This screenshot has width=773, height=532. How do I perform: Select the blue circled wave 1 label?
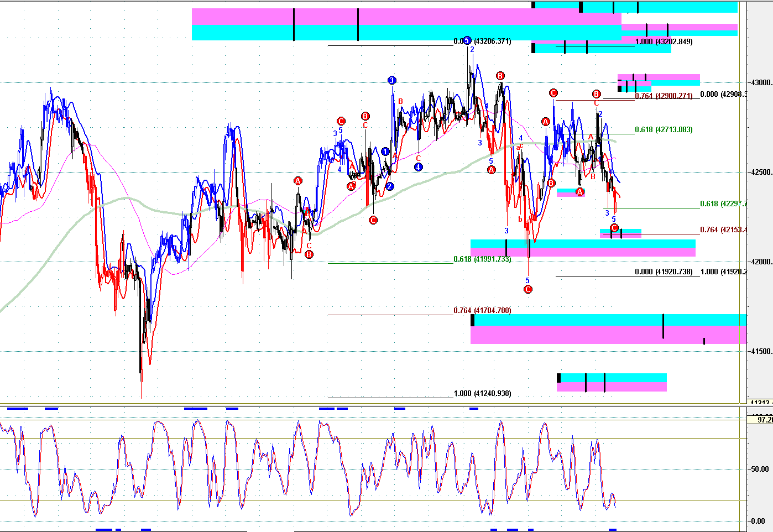(385, 152)
